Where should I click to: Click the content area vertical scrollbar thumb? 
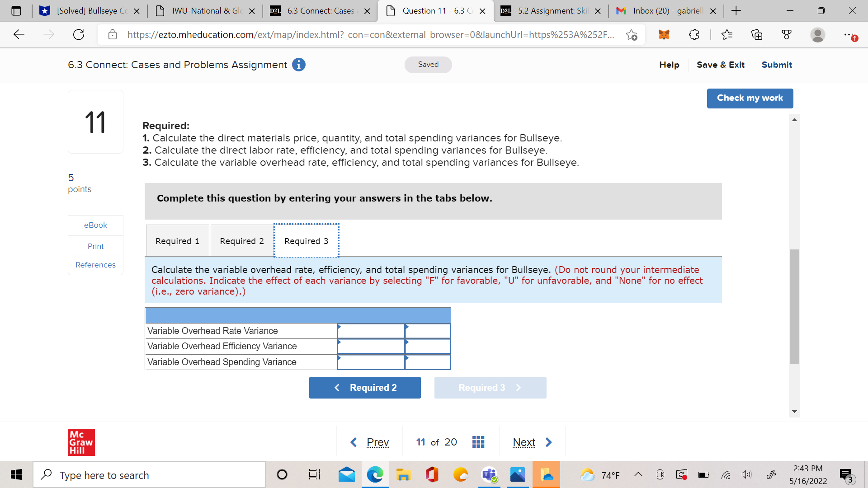click(x=794, y=306)
